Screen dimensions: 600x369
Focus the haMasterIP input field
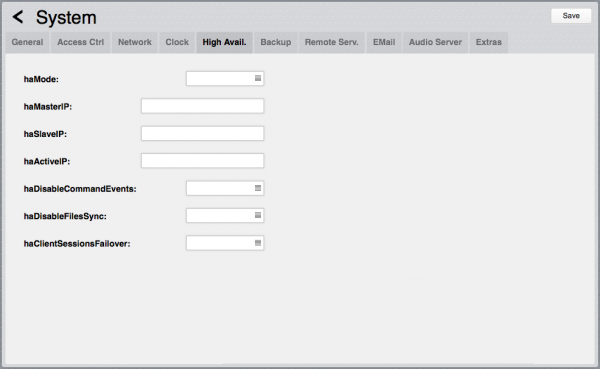pyautogui.click(x=202, y=106)
